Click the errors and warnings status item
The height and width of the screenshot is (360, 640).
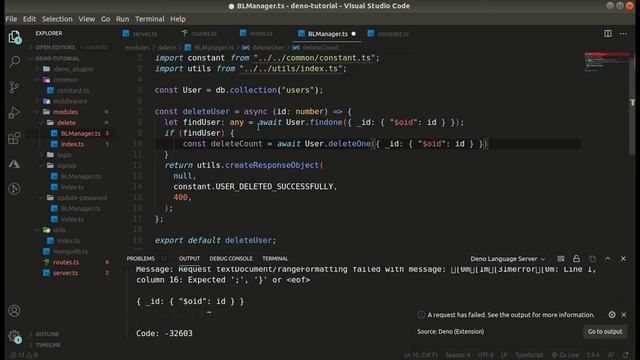24,355
